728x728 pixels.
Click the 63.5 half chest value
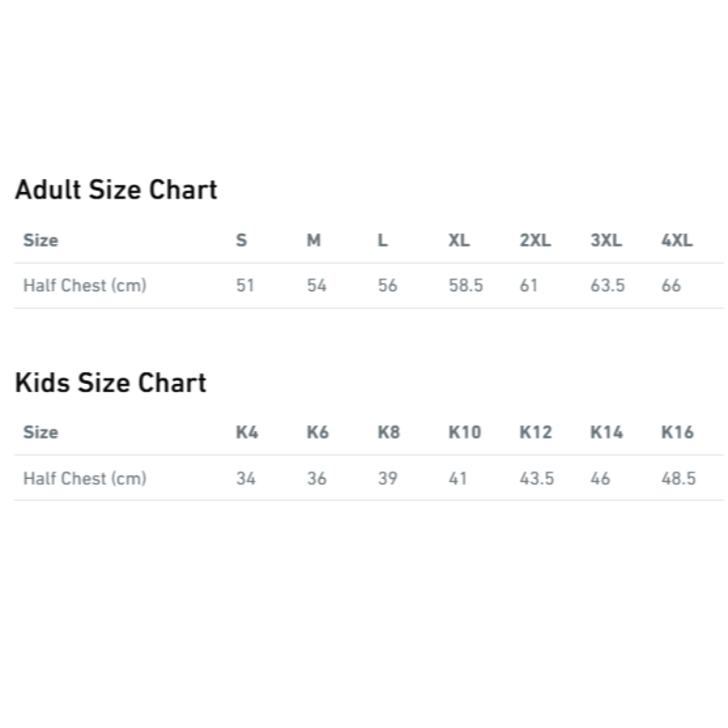(x=608, y=286)
